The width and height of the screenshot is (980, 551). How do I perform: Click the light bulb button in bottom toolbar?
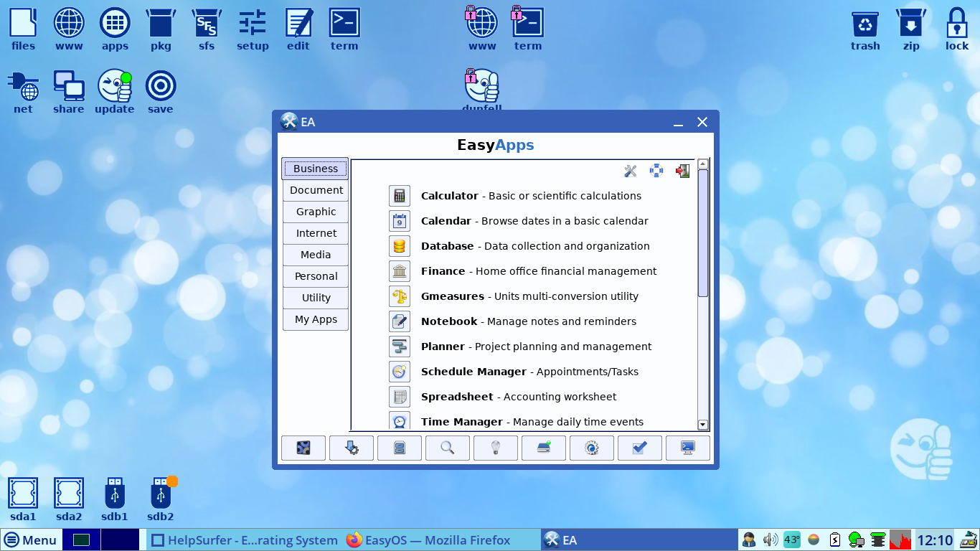pos(496,448)
